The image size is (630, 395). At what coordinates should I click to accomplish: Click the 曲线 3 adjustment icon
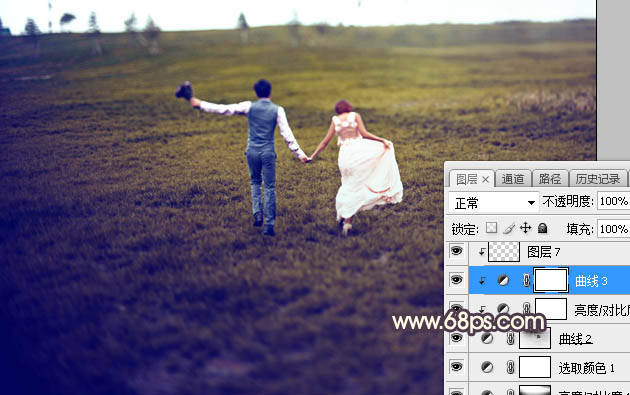pos(503,280)
